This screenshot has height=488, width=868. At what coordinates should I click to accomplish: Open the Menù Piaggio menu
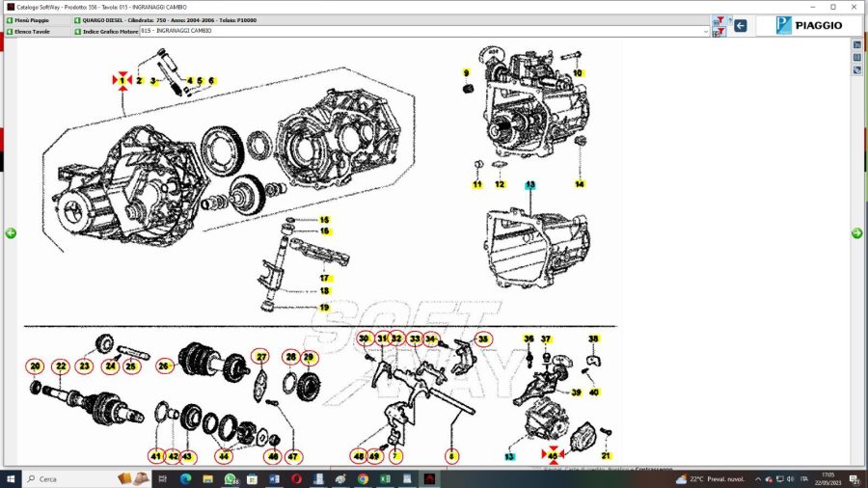coord(35,20)
